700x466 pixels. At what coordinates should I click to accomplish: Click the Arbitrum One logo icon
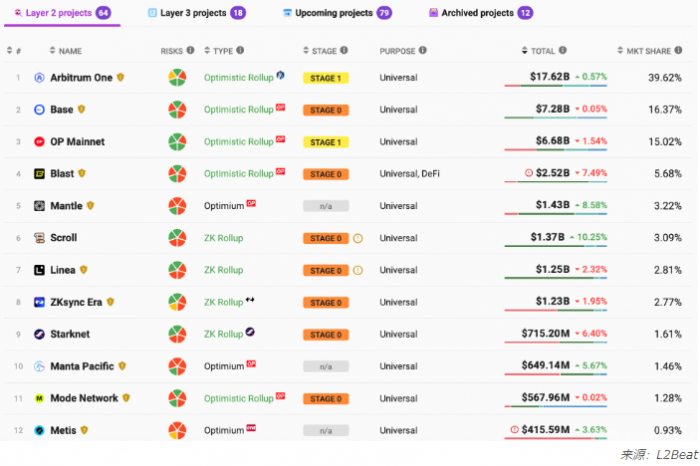click(39, 78)
